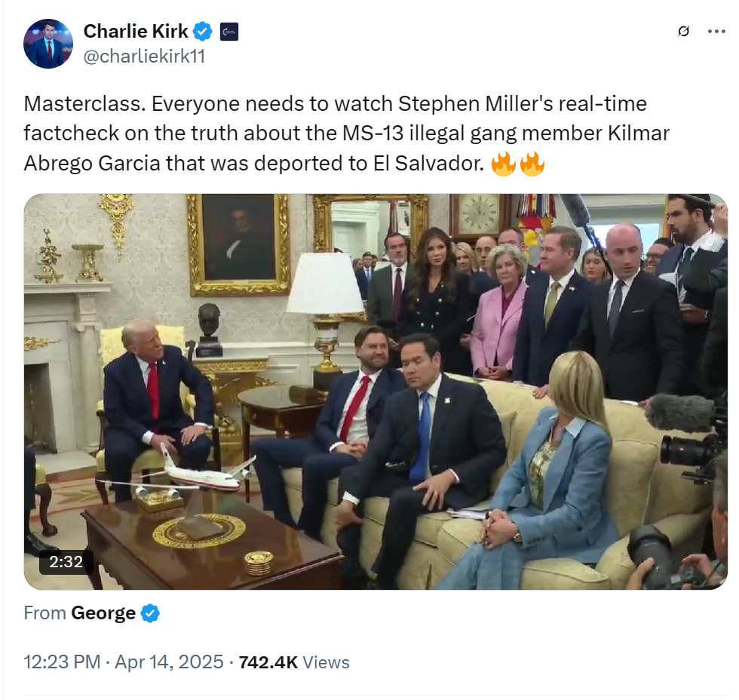739x700 pixels.
Task: Open the Charlie Kirk display name link
Action: tap(136, 31)
